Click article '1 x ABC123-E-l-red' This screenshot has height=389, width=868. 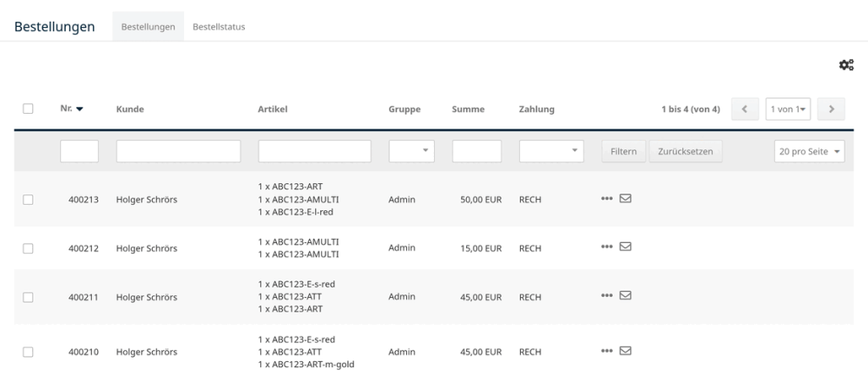(x=296, y=212)
